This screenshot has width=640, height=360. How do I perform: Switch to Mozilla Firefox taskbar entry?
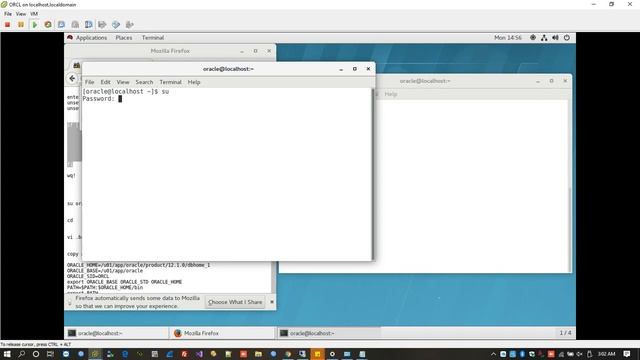pos(223,333)
